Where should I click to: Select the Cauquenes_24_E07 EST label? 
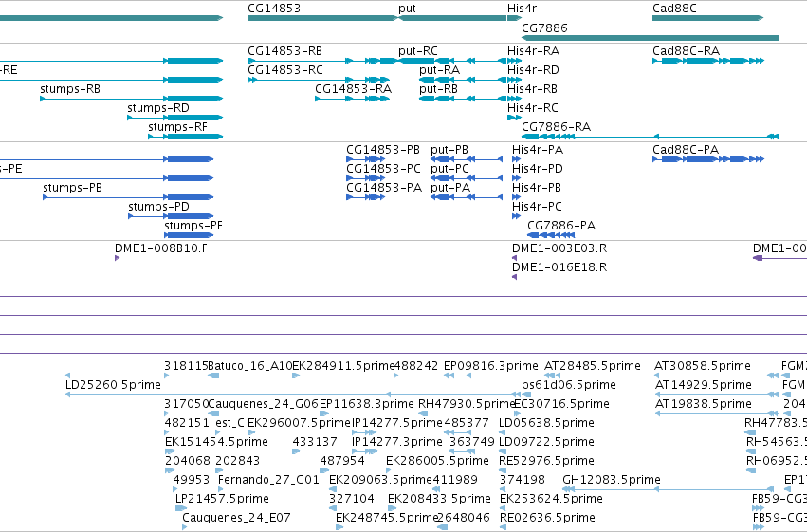pos(237,519)
